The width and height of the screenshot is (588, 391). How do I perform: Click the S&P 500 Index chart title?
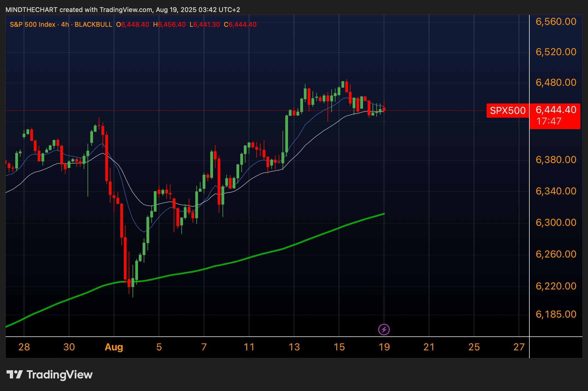click(x=32, y=25)
